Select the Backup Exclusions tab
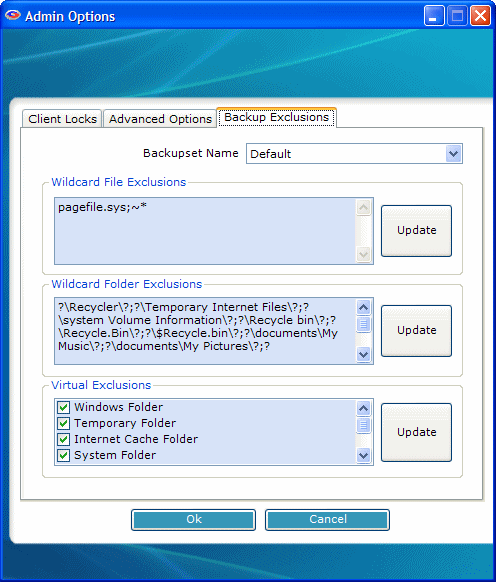 tap(277, 117)
